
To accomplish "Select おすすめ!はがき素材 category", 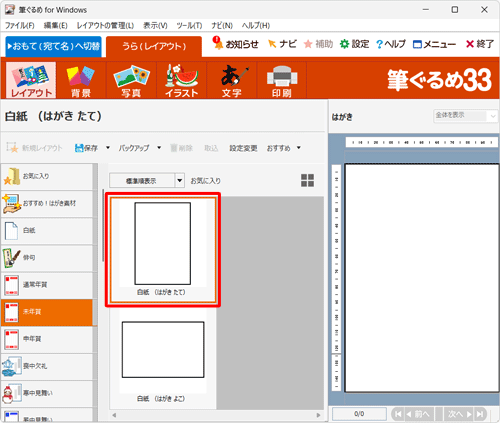I will click(47, 204).
